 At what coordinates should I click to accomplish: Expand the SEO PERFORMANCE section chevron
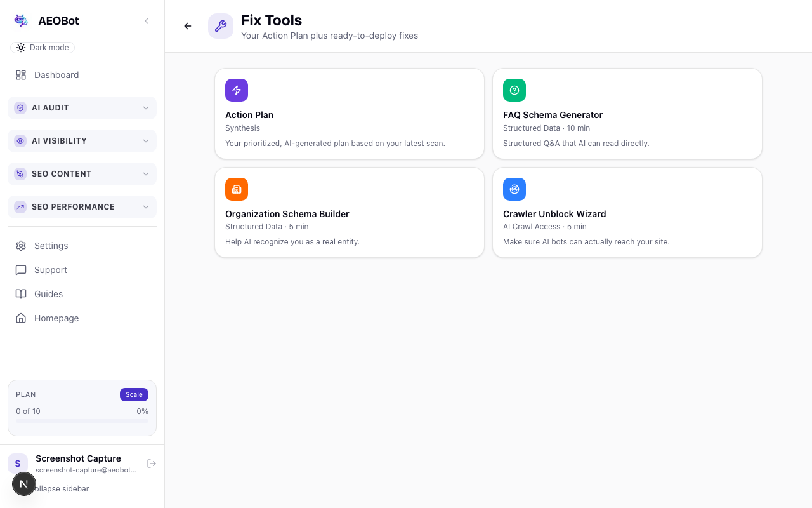click(x=146, y=207)
